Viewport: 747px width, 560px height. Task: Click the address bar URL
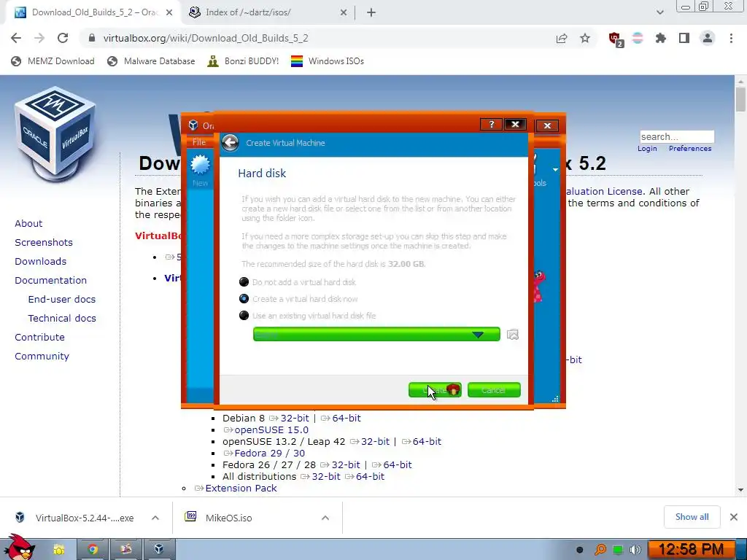coord(205,38)
